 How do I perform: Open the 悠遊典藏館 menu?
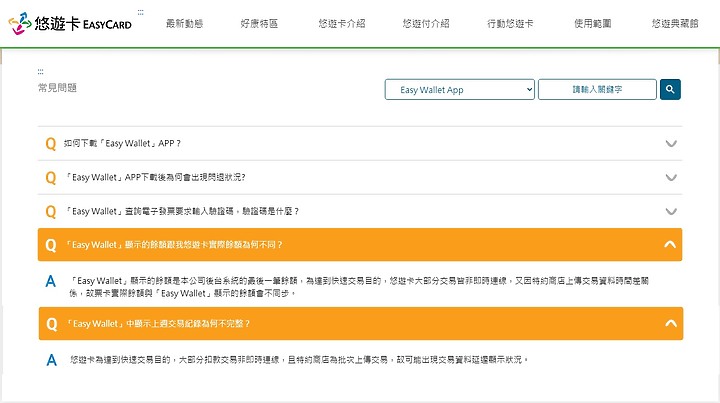click(675, 23)
